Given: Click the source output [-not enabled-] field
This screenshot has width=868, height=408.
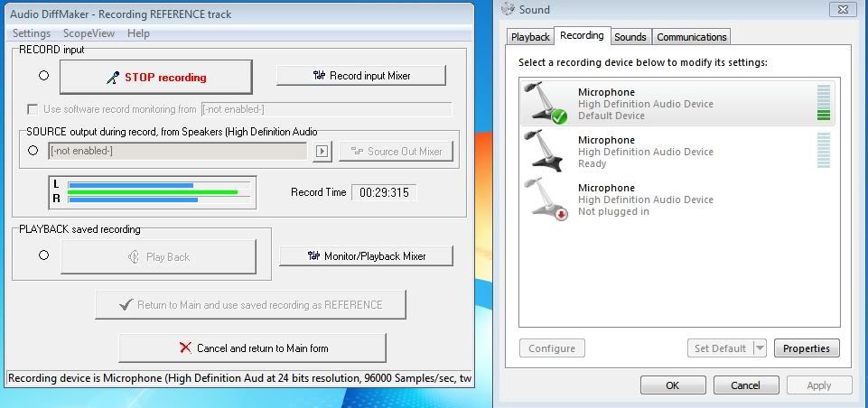Looking at the screenshot, I should 178,151.
